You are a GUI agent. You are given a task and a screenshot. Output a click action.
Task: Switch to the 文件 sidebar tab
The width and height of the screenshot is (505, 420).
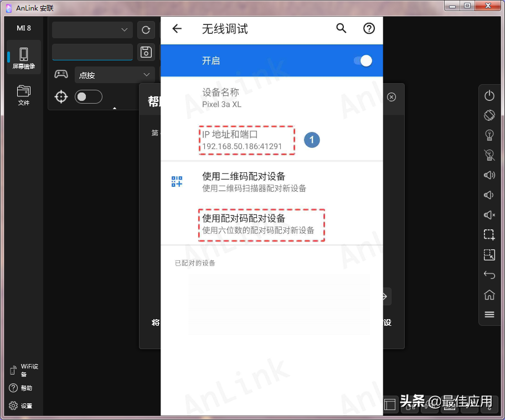pos(23,94)
